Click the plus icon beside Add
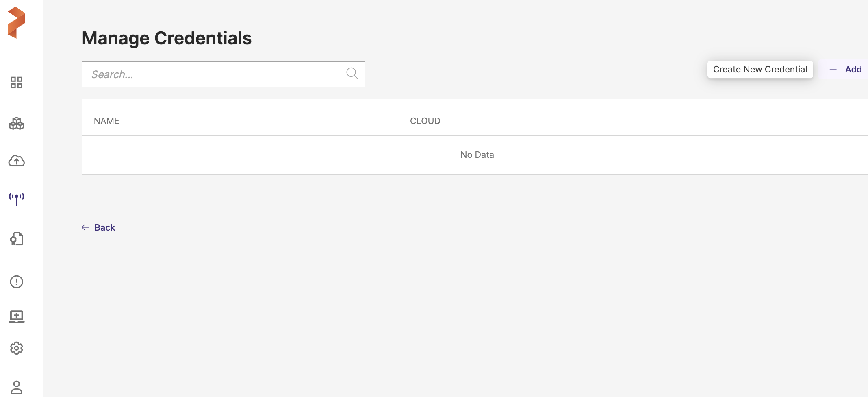 [833, 69]
